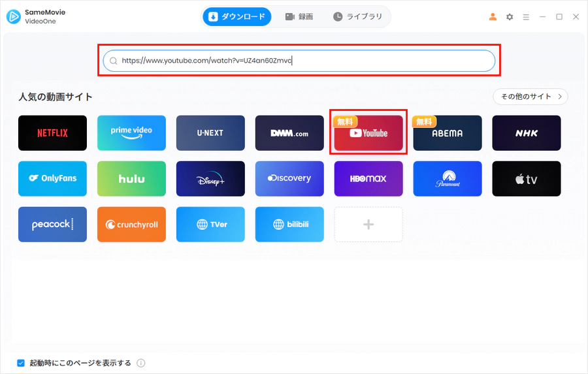Click the info icon beside startup option
Image resolution: width=588 pixels, height=374 pixels.
click(x=140, y=363)
